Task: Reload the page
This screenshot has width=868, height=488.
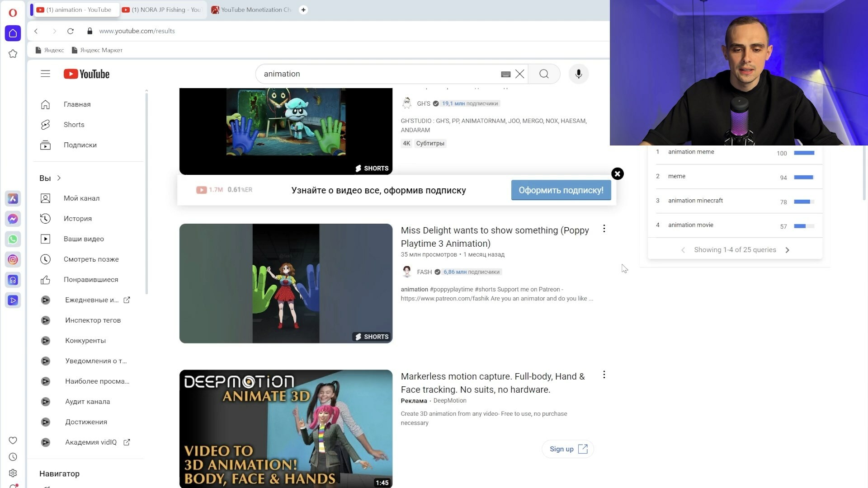Action: pyautogui.click(x=71, y=31)
